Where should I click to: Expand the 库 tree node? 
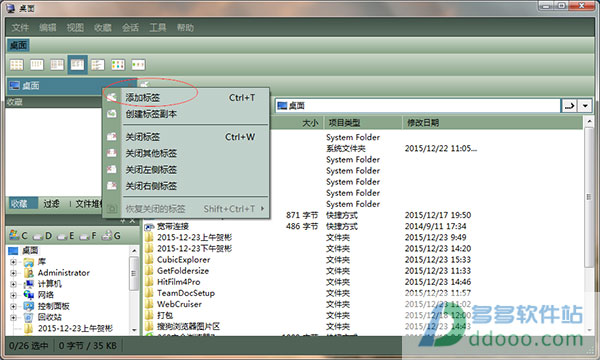13,262
